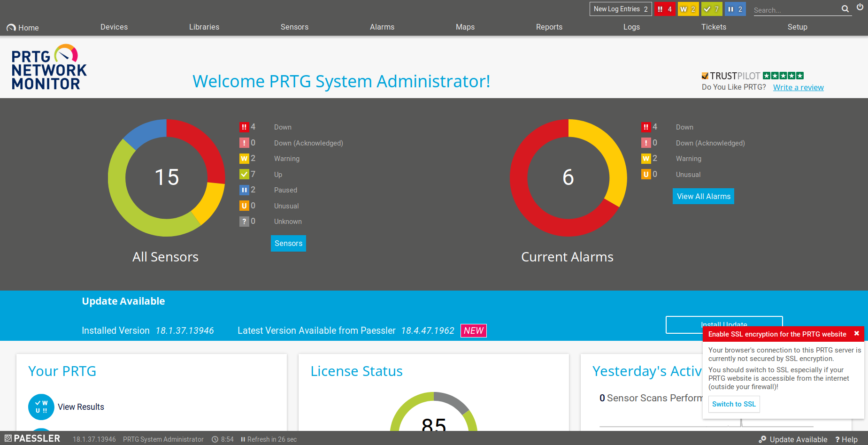Click the Current Alarms donut chart
The height and width of the screenshot is (445, 868).
568,178
